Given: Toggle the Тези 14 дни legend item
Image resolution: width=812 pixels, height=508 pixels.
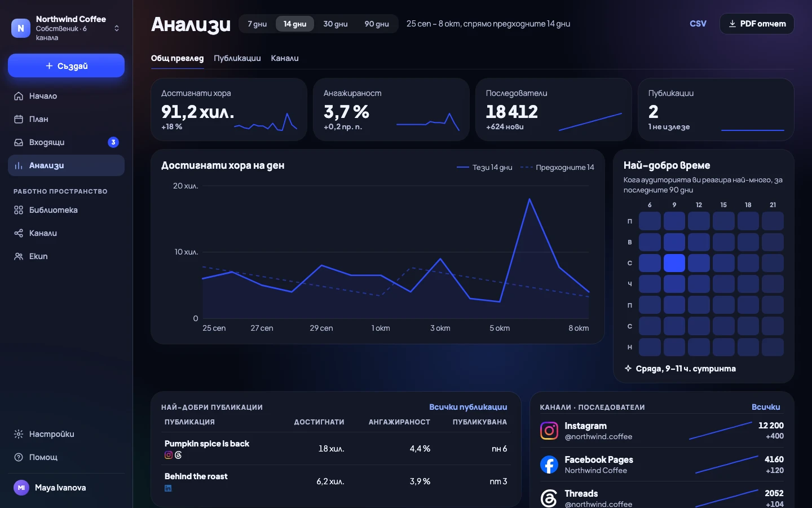Looking at the screenshot, I should 484,167.
